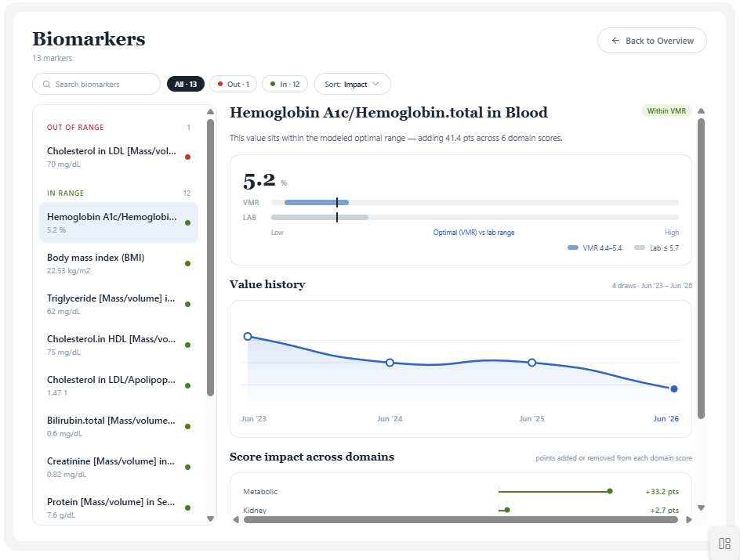Click the IN RANGE section header
This screenshot has height=560, width=740.
pyautogui.click(x=65, y=193)
